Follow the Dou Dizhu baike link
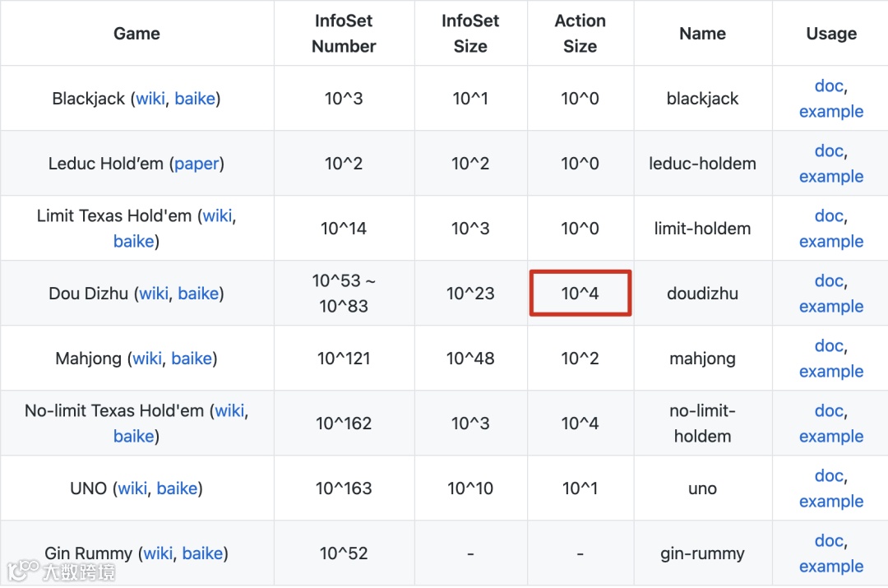Image resolution: width=888 pixels, height=588 pixels. 198,294
